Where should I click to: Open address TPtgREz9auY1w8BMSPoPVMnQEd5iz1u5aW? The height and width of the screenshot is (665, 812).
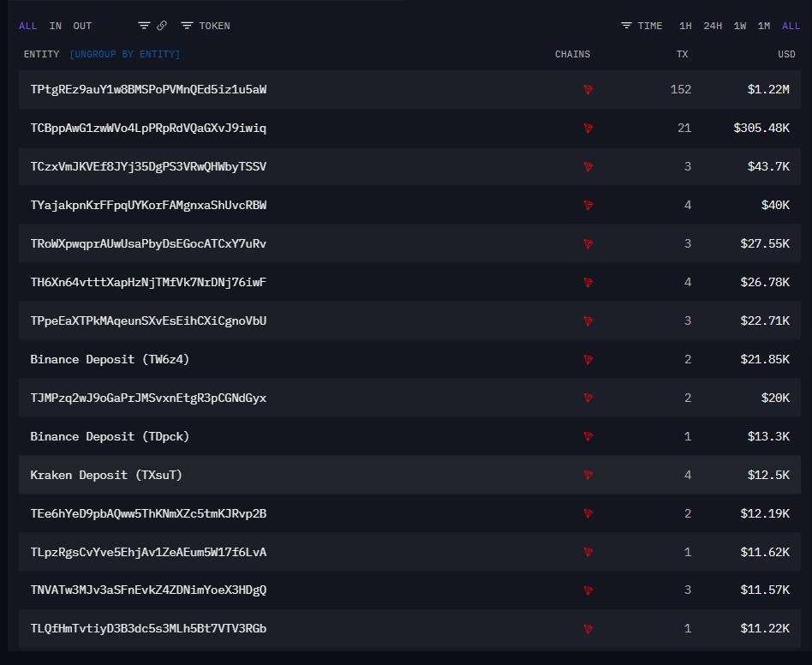148,90
